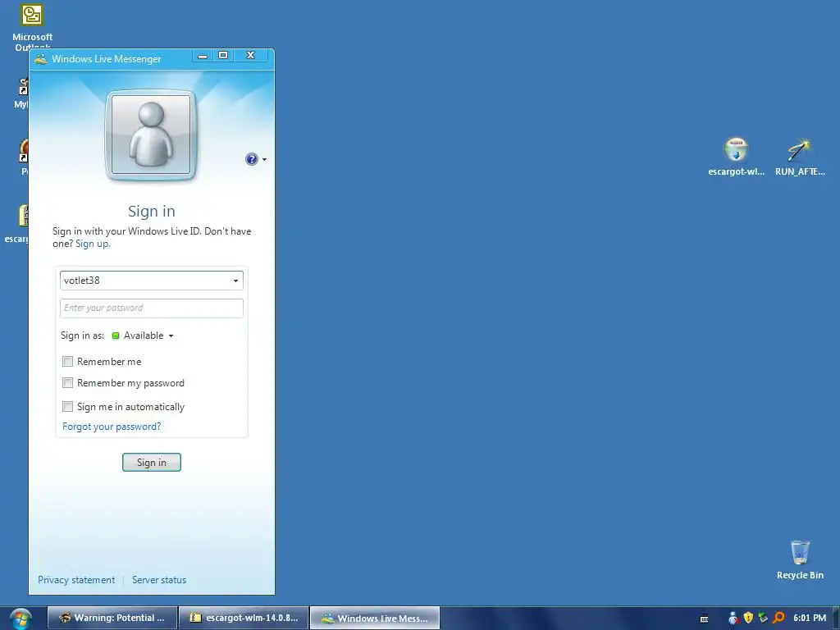The image size is (840, 630).
Task: Expand the votlet38 account ID dropdown
Action: (x=235, y=281)
